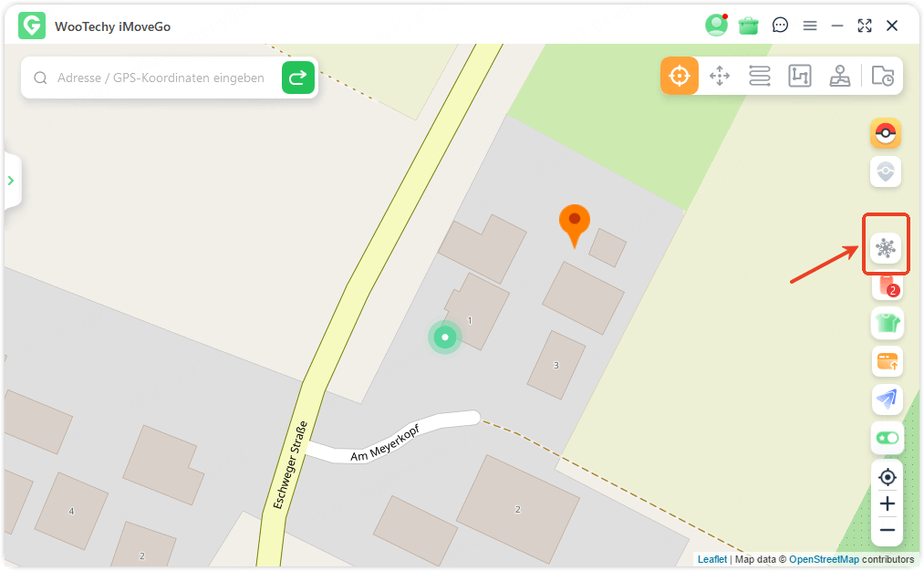Select the Joystick mode icon
The width and height of the screenshot is (924, 571).
(x=840, y=76)
